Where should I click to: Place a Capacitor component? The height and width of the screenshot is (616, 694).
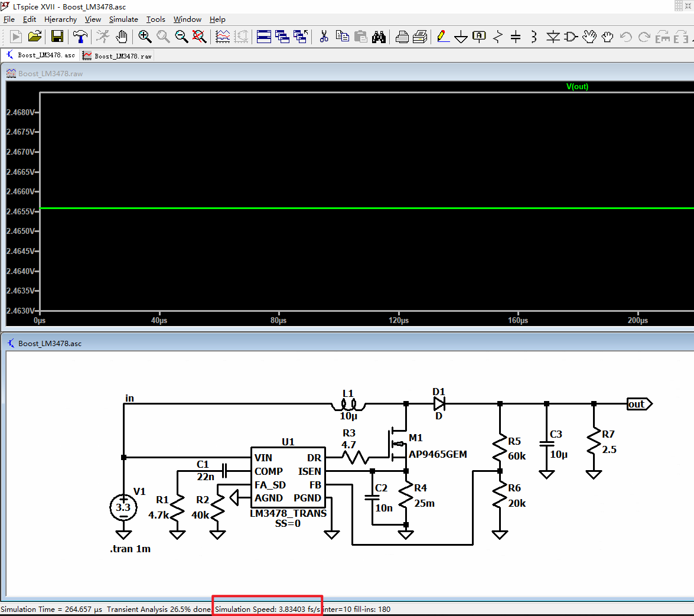(516, 37)
